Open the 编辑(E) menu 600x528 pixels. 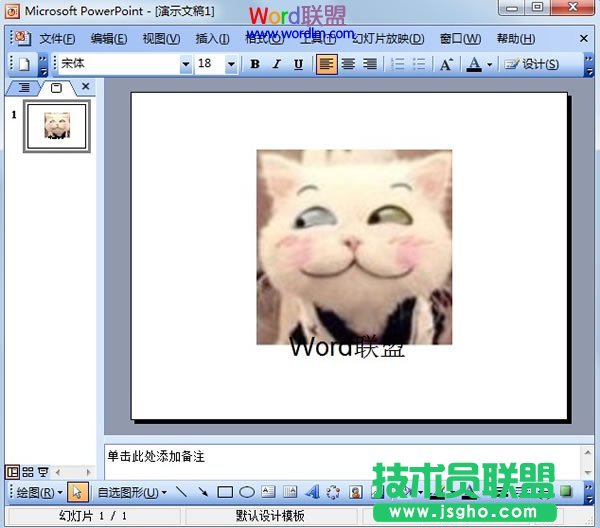(109, 39)
